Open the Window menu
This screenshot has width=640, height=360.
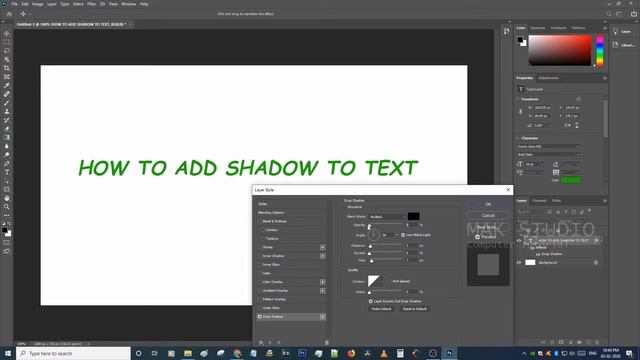click(128, 4)
